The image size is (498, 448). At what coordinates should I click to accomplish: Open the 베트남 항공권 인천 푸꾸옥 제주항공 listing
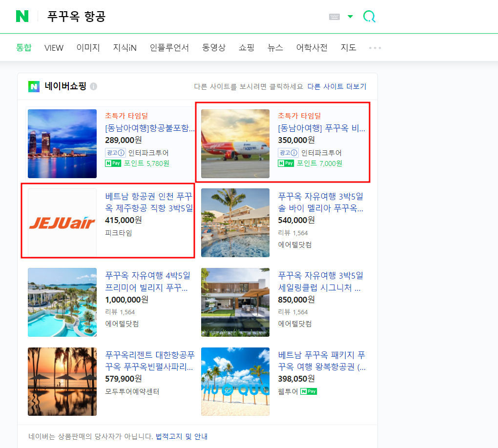(x=149, y=202)
